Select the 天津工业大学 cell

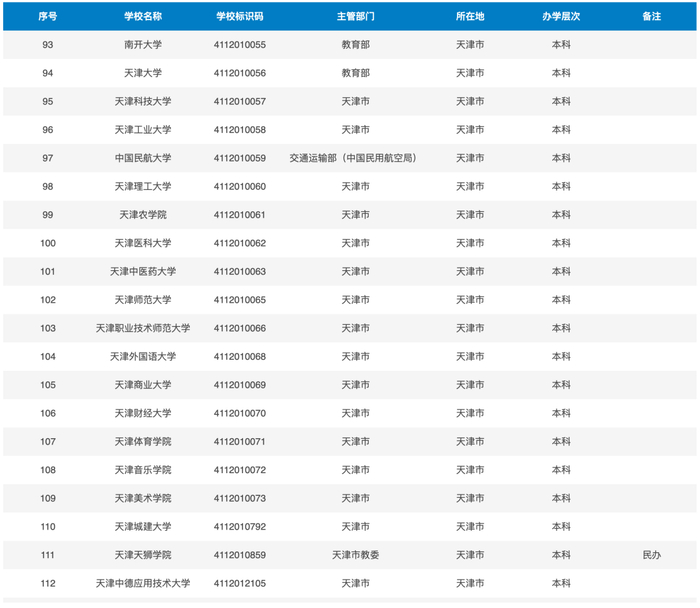tap(143, 129)
